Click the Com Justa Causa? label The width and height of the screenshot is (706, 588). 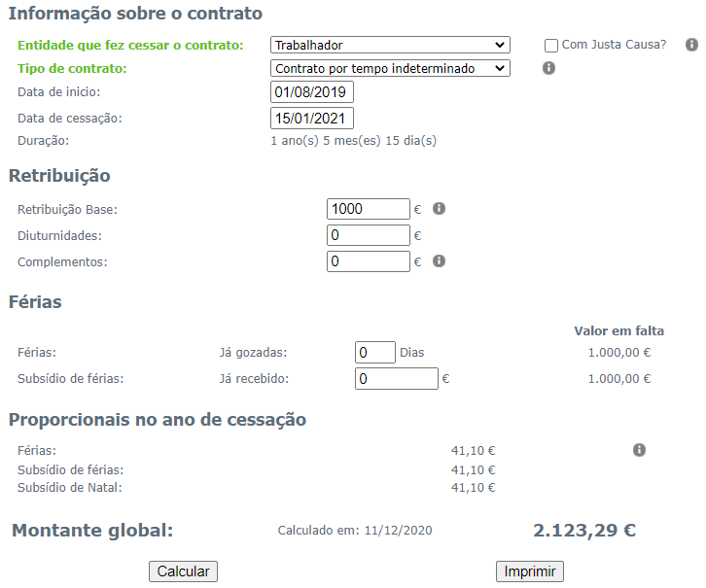tap(614, 45)
